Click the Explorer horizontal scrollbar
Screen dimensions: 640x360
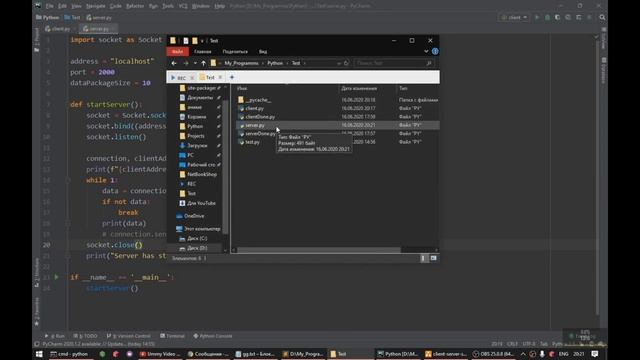point(318,250)
